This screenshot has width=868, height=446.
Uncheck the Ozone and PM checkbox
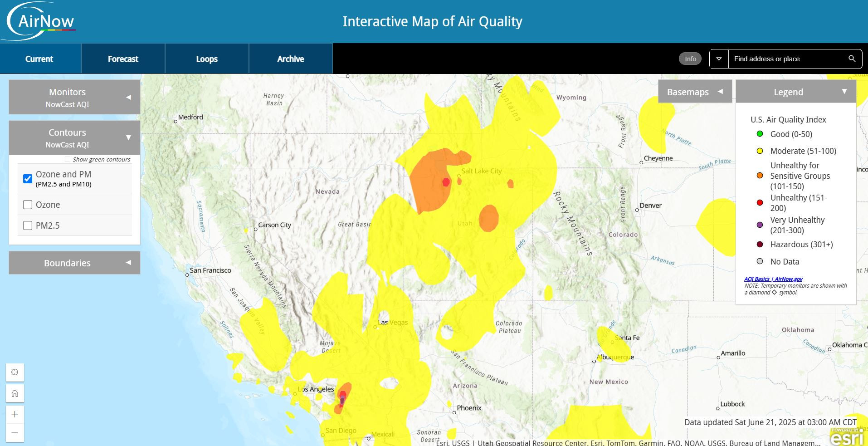28,179
